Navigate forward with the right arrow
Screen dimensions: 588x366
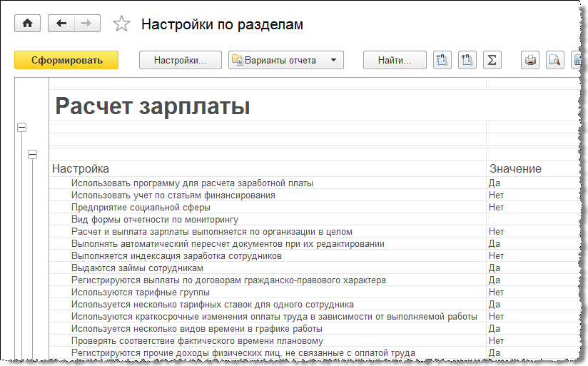click(86, 24)
